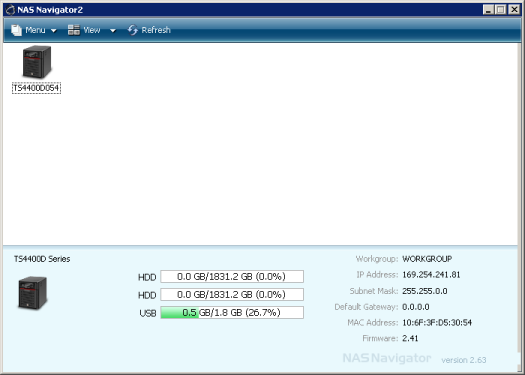Click the Menu pages icon in toolbar
Image resolution: width=525 pixels, height=375 pixels.
point(16,30)
